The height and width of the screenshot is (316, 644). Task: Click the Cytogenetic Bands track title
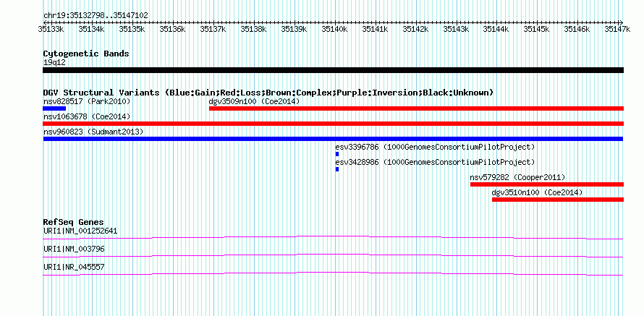pyautogui.click(x=86, y=54)
